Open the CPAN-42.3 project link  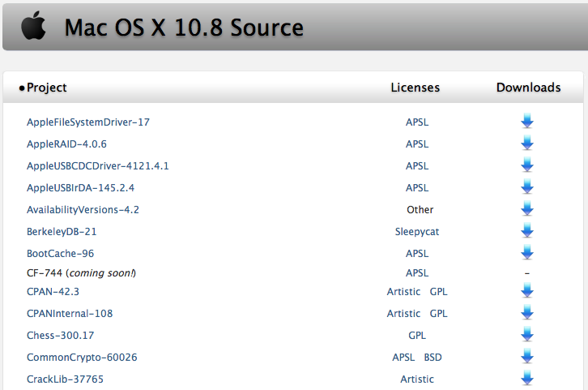coord(53,292)
